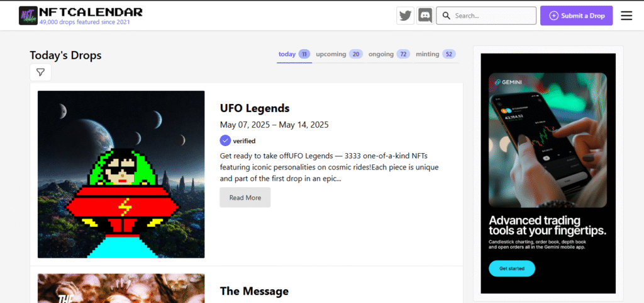Click Read More for UFO Legends
Viewport: 644px width, 303px height.
point(245,197)
